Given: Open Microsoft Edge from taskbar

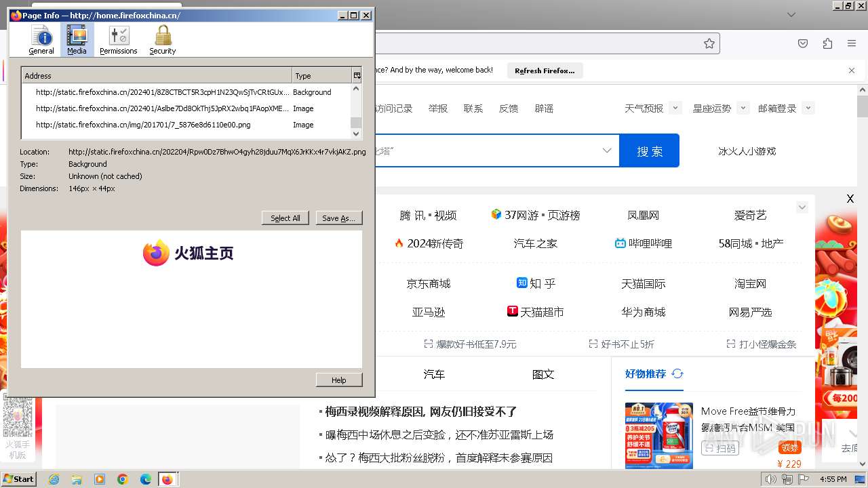Looking at the screenshot, I should (146, 479).
